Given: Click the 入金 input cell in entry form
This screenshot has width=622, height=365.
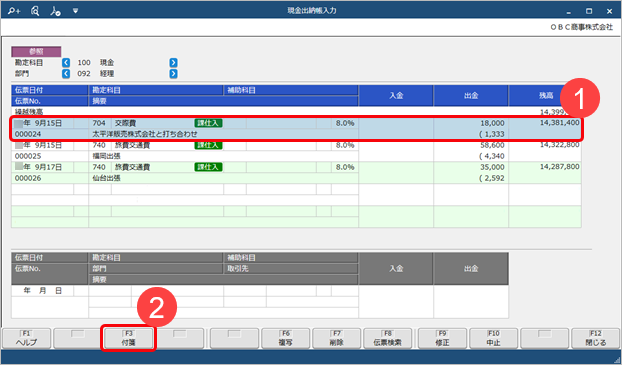Looking at the screenshot, I should point(395,302).
